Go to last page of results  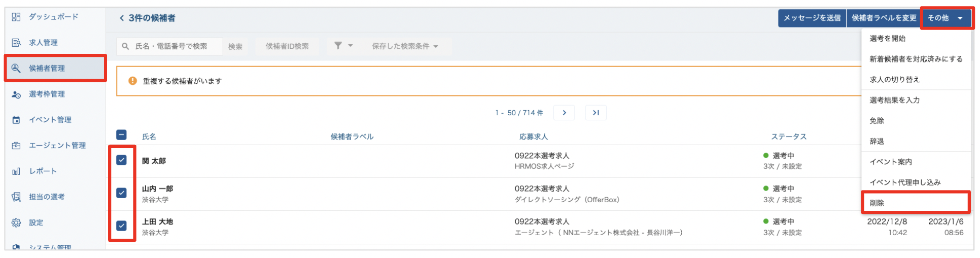[596, 113]
